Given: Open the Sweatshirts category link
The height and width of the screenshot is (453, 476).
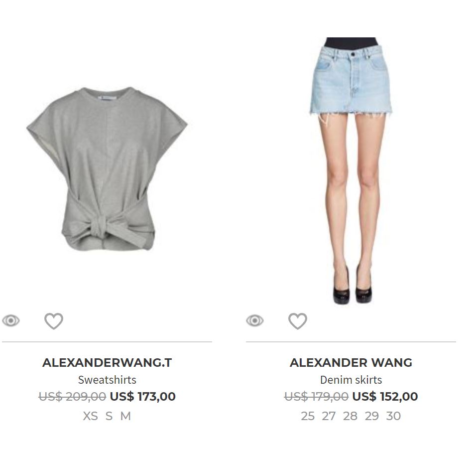Looking at the screenshot, I should [107, 380].
